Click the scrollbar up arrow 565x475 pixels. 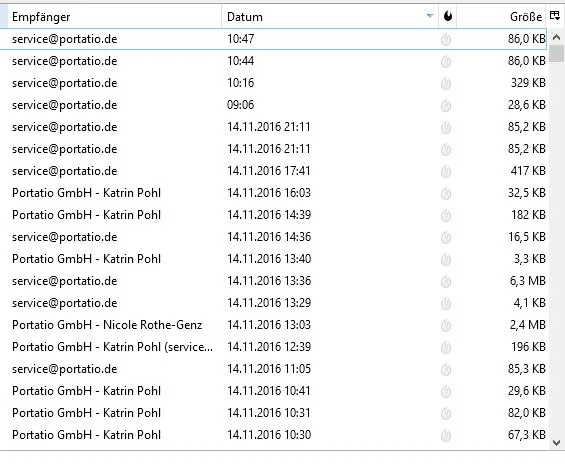pyautogui.click(x=556, y=37)
